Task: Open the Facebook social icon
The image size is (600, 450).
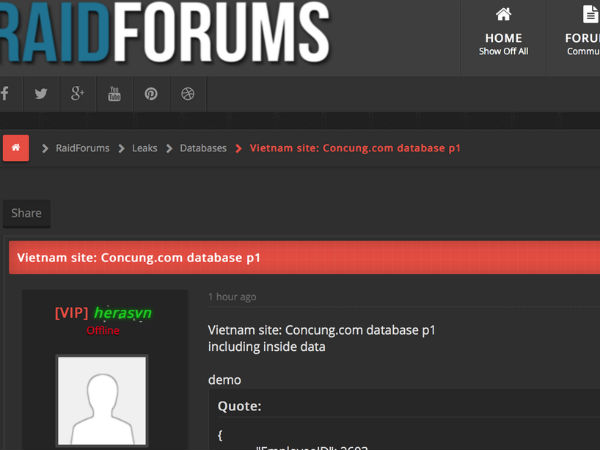Action: (5, 93)
